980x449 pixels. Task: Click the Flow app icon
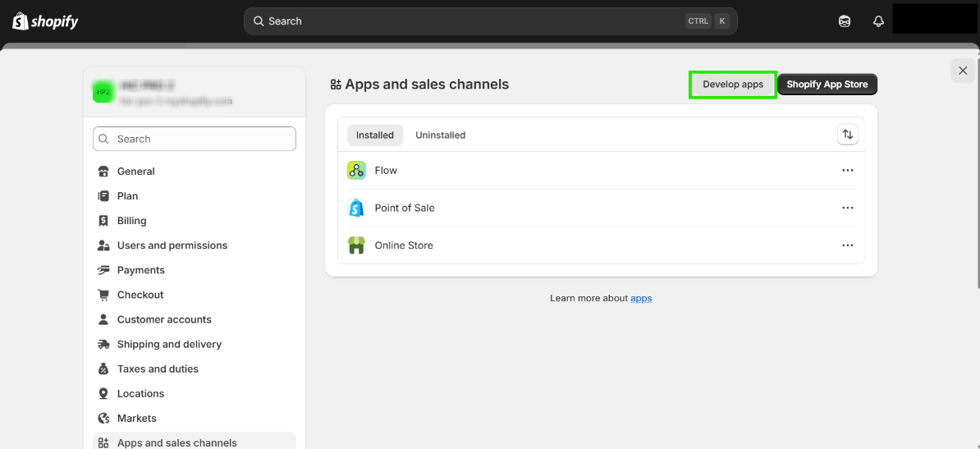tap(356, 171)
